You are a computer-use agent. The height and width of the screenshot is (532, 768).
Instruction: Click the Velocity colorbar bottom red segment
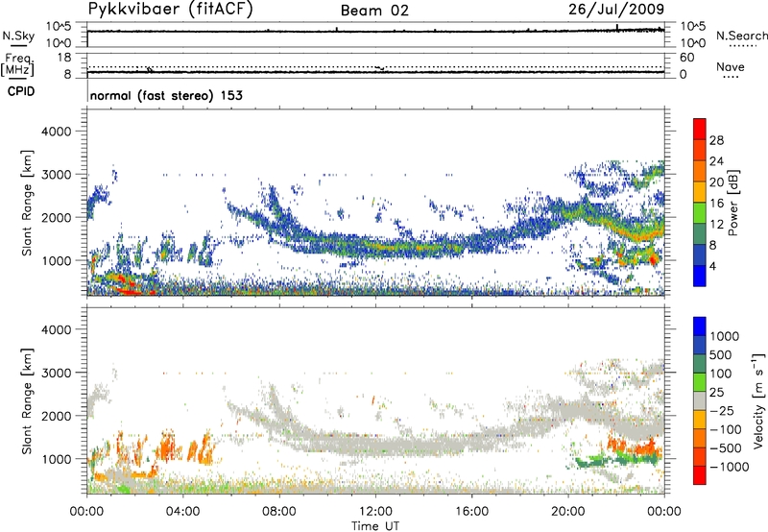(700, 475)
